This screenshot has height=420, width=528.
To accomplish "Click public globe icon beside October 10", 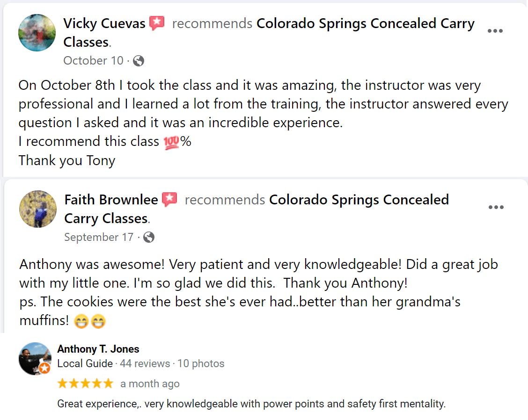I will 139,61.
